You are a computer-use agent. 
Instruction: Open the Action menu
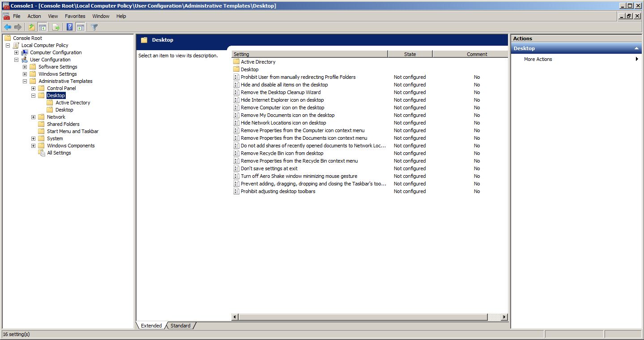click(x=34, y=16)
